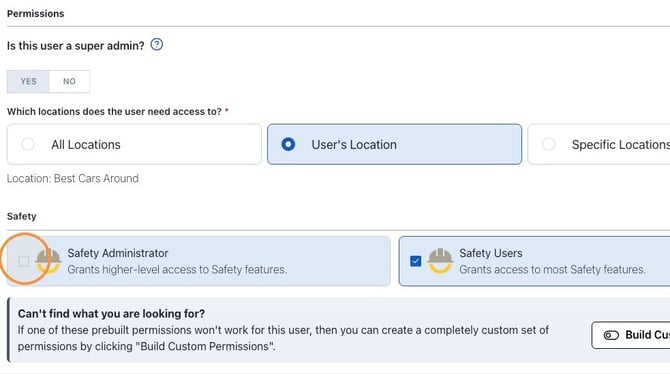This screenshot has height=374, width=670.
Task: Set super admin to YES
Action: click(28, 81)
